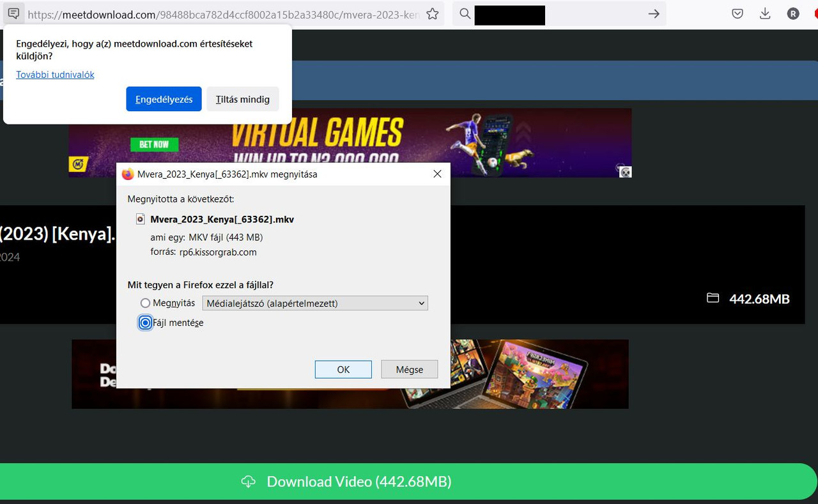Confirm the download with OK

coord(343,369)
